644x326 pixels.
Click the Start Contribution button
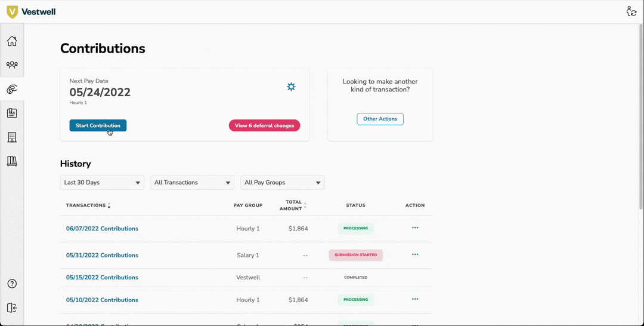(98, 125)
